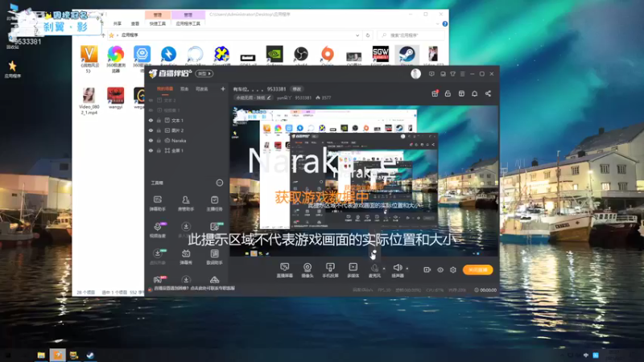Click the Explorer search box
Screen dimensions: 644x362
(411, 35)
